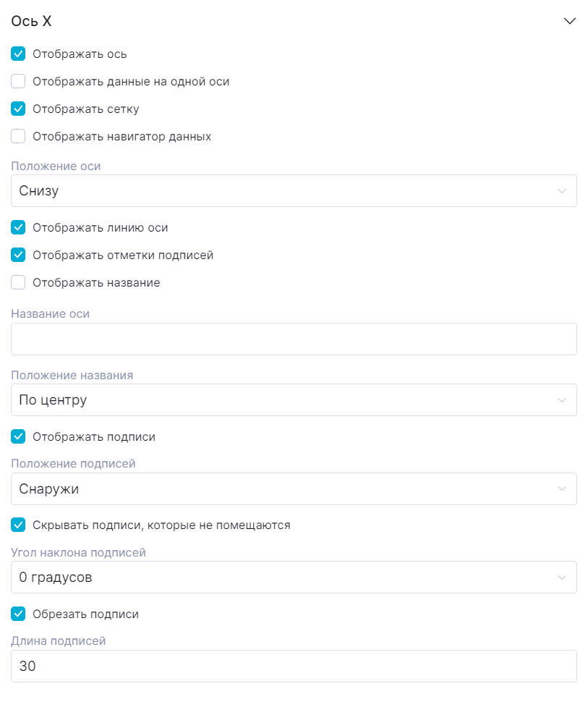588x702 pixels.
Task: Toggle Отображать линию оси checkbox
Action: point(19,228)
